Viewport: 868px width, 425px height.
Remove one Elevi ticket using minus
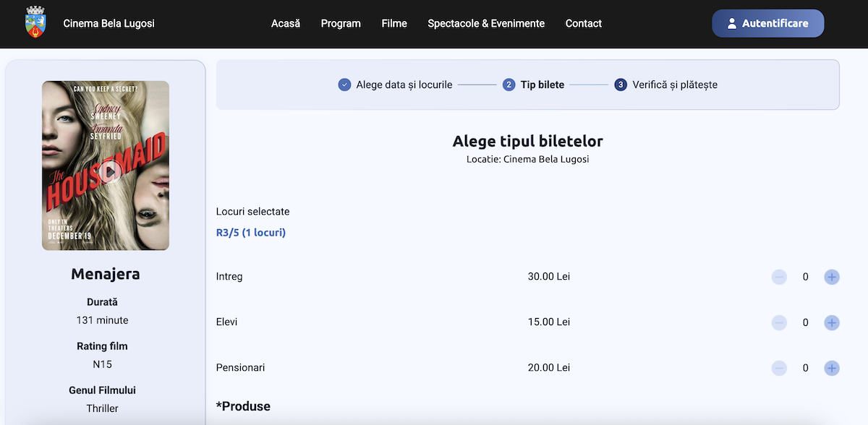[779, 322]
